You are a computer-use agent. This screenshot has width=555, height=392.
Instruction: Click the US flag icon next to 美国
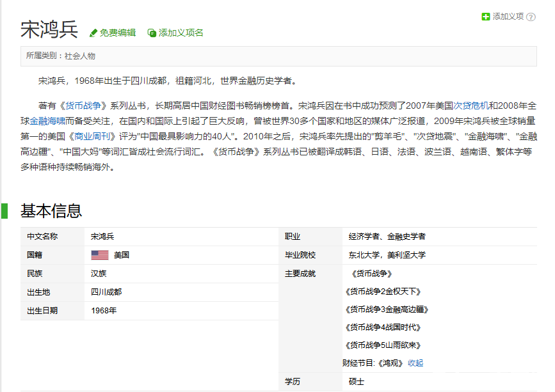(x=100, y=255)
